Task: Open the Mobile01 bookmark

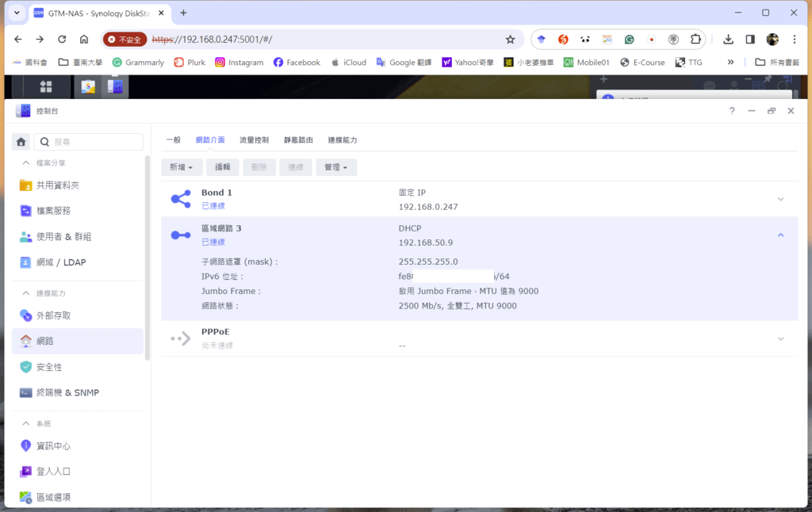Action: tap(587, 62)
